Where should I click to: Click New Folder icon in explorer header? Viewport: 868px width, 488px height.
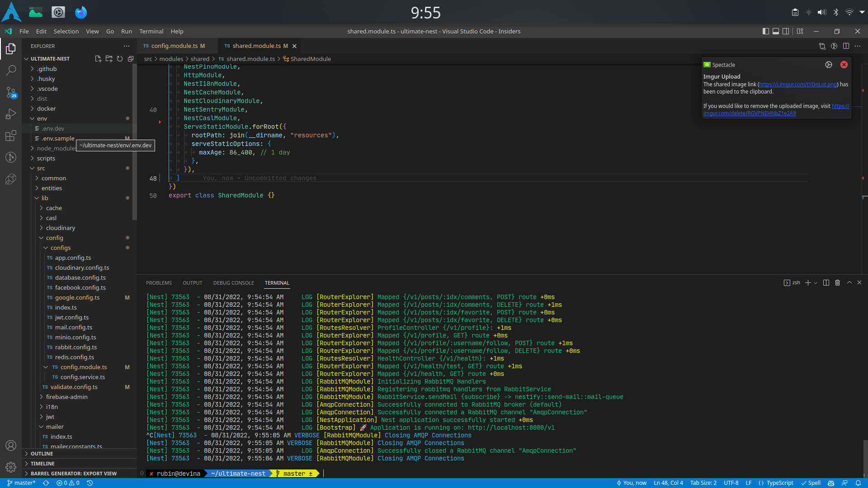(109, 59)
